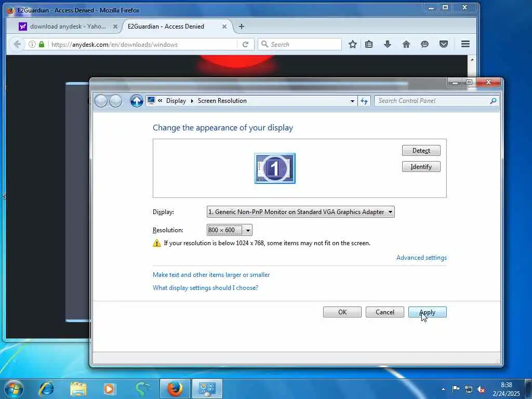This screenshot has height=399, width=532.
Task: Open site information icon in address bar
Action: (x=32, y=44)
